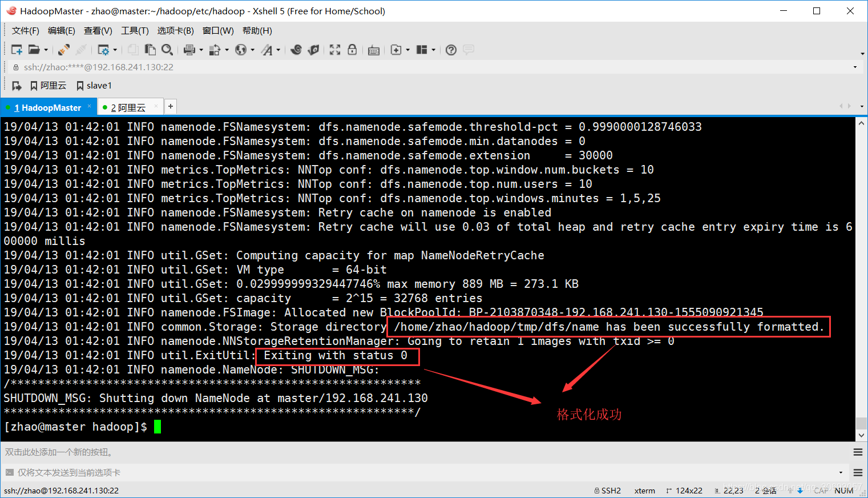Launch Xagent via the second swirl icon
This screenshot has width=868, height=498.
click(x=313, y=50)
